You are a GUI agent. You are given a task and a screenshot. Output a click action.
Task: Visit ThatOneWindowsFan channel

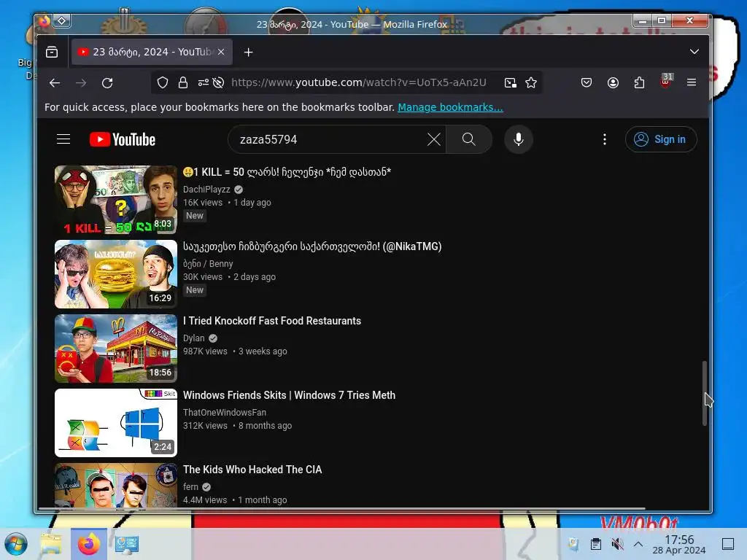coord(225,413)
